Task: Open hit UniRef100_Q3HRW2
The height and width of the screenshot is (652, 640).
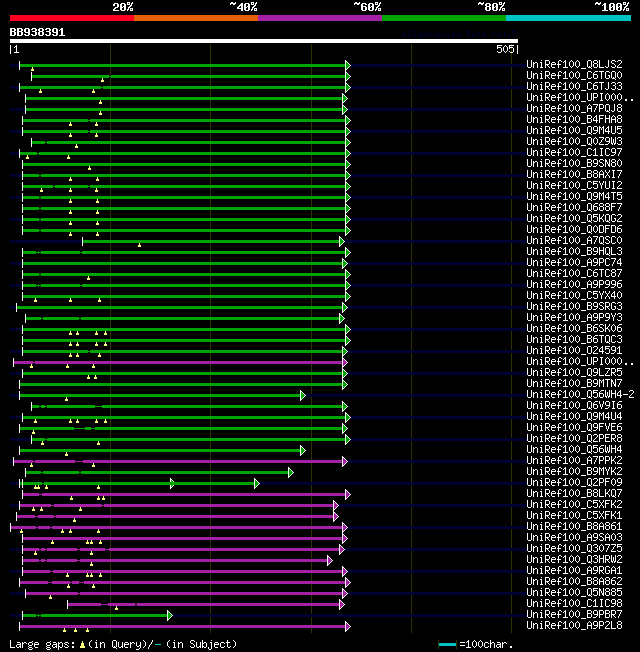Action: click(574, 559)
